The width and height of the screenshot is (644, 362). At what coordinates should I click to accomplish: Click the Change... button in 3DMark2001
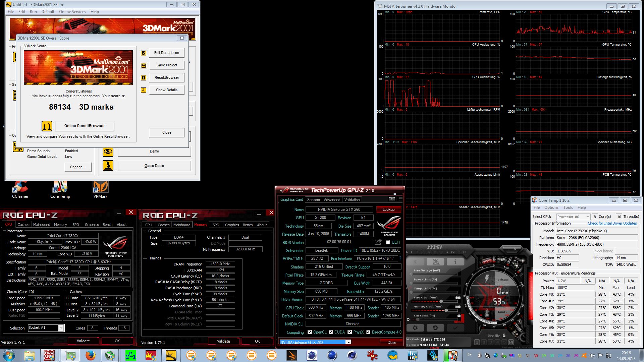click(x=78, y=167)
